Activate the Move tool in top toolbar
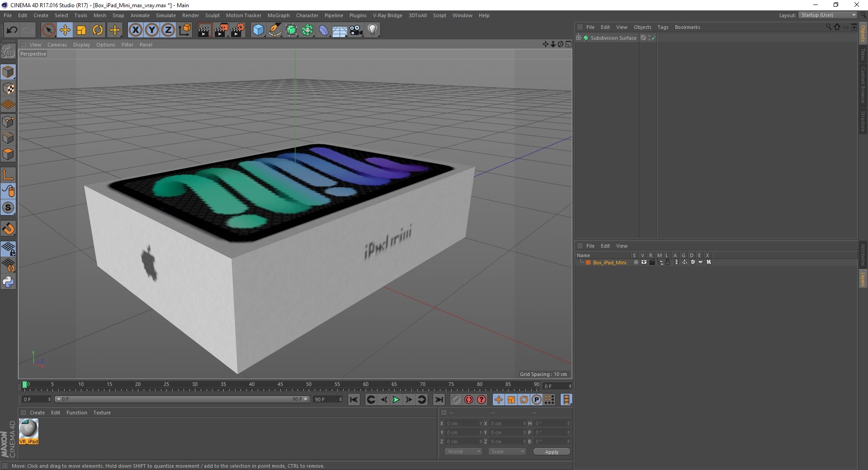Screen dimensions: 868x470 (x=65, y=30)
